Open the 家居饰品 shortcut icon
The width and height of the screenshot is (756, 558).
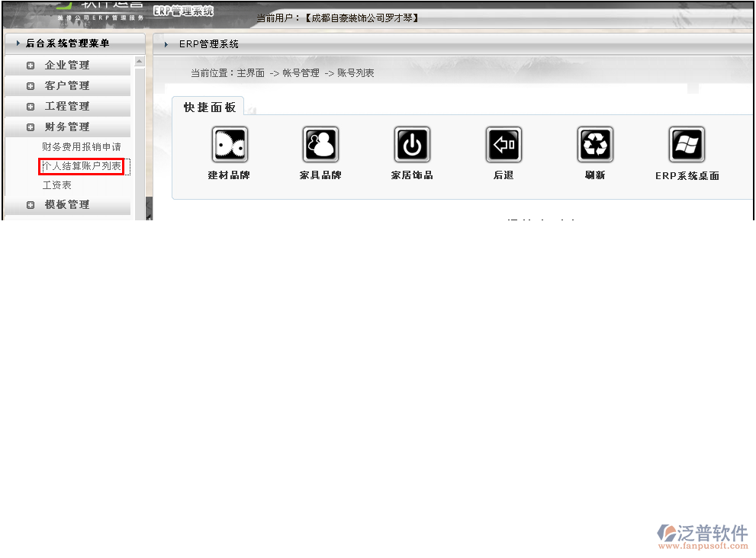(412, 144)
